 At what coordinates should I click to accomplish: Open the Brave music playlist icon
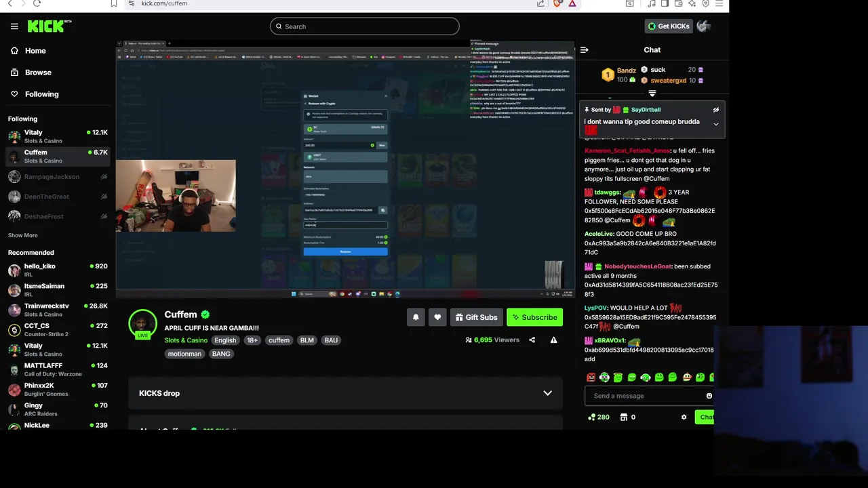(x=652, y=3)
